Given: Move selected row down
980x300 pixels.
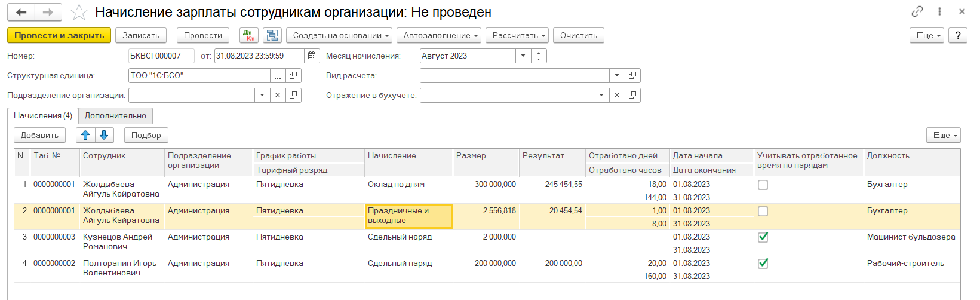Looking at the screenshot, I should tap(104, 135).
